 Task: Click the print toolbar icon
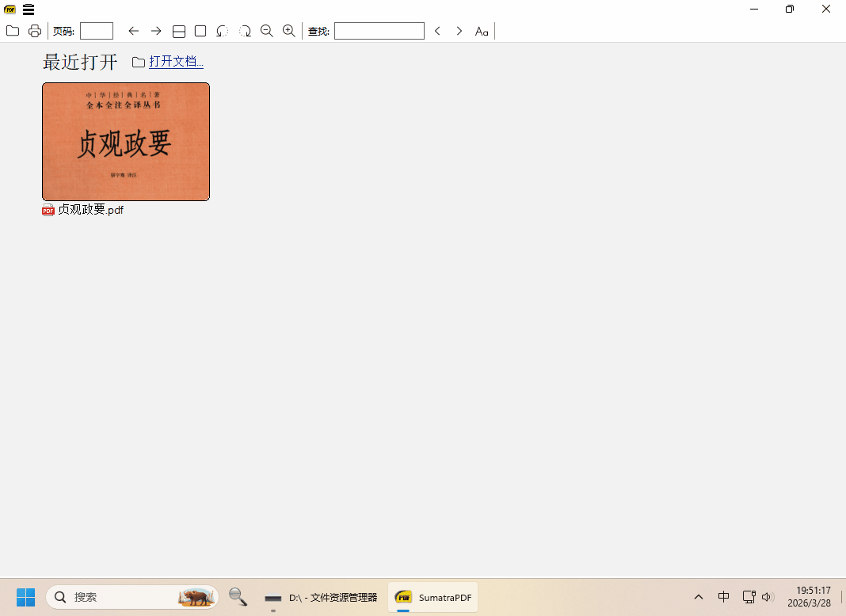click(x=35, y=31)
